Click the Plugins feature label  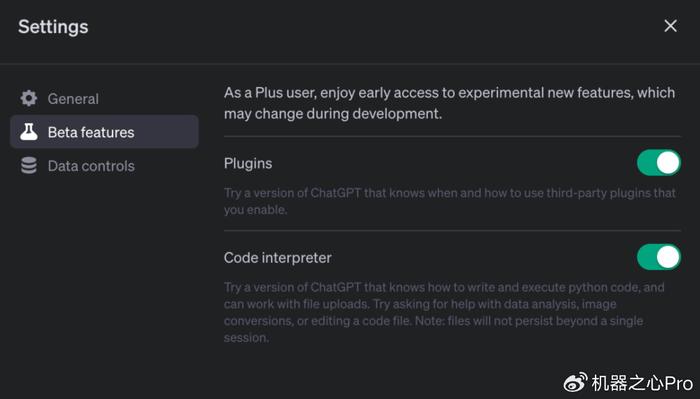[x=248, y=164]
